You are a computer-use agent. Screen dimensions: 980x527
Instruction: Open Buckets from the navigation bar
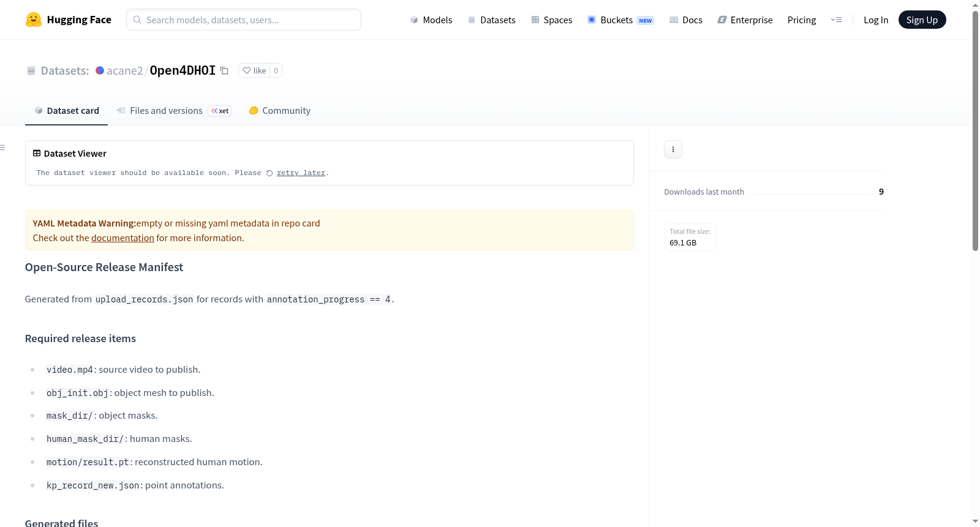tap(620, 20)
